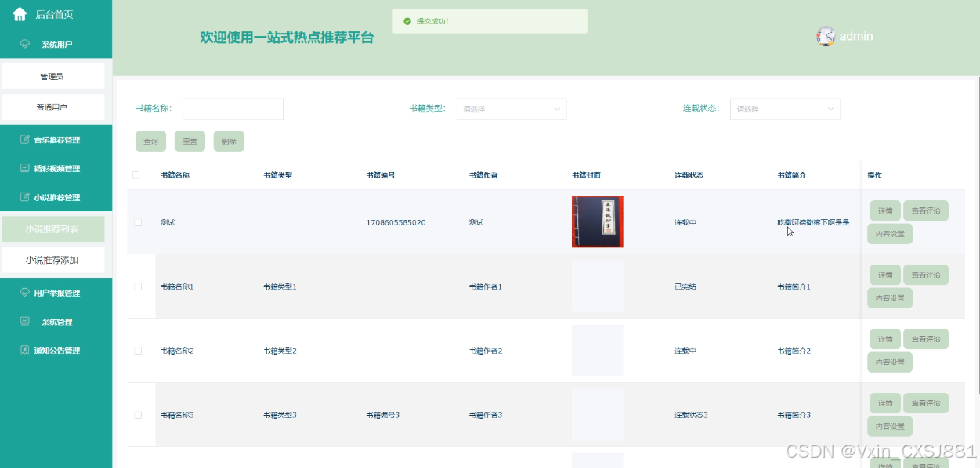Viewport: 980px width, 468px height.
Task: Click the 重置 reset button
Action: click(x=190, y=142)
